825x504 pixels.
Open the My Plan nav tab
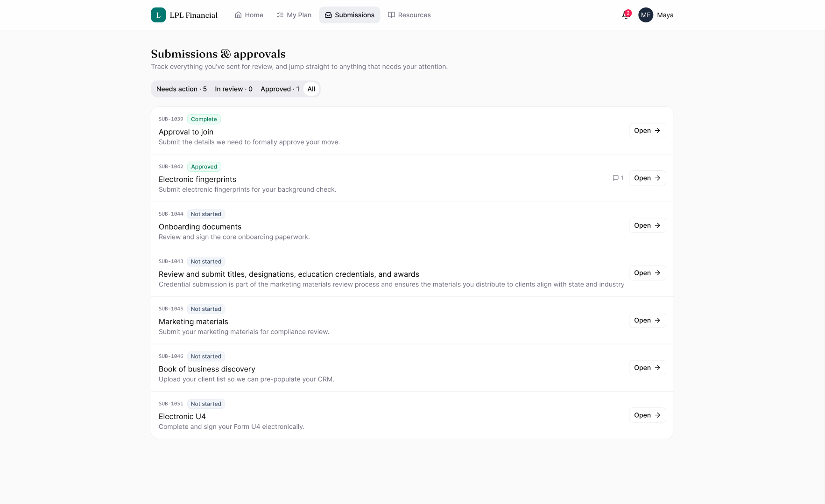(x=294, y=15)
